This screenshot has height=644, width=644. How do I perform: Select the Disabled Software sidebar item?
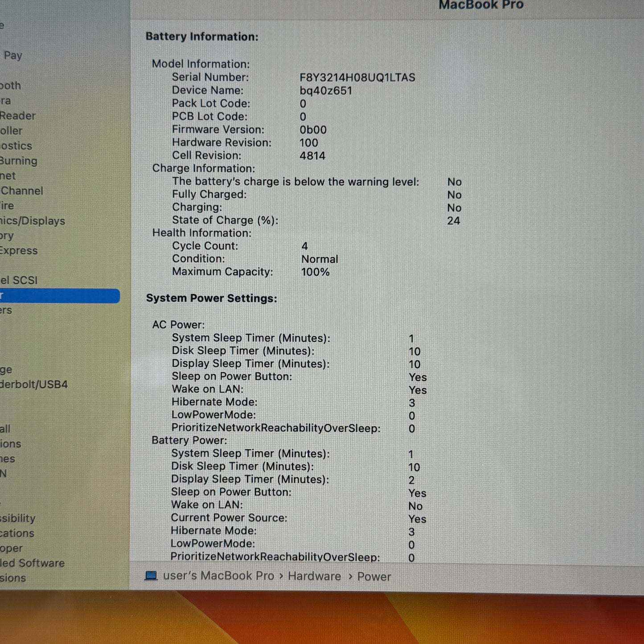tap(33, 563)
